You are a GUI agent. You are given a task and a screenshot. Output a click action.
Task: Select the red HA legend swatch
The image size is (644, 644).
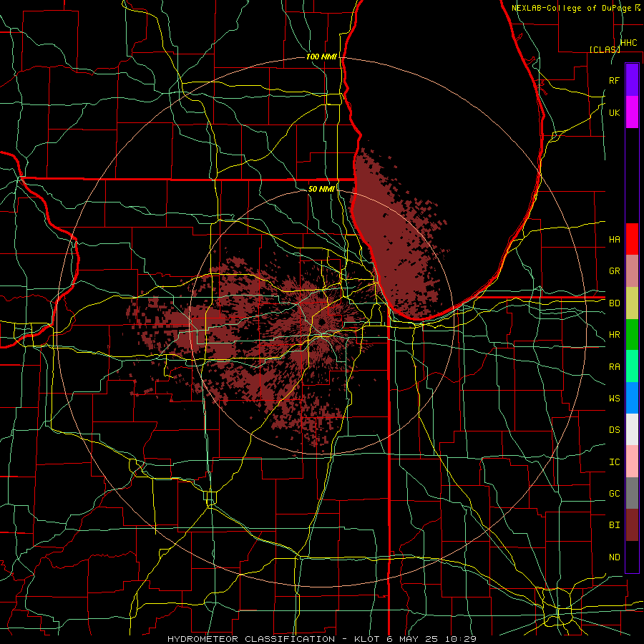pyautogui.click(x=632, y=239)
